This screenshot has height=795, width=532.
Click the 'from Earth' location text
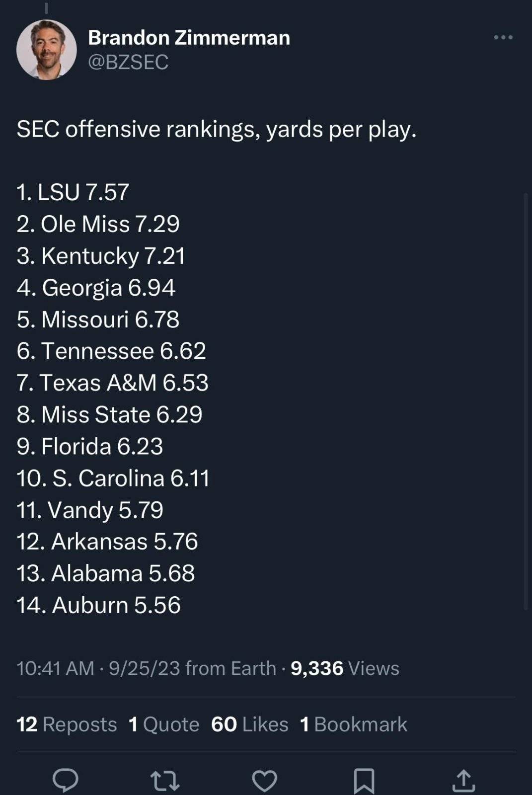coord(230,668)
